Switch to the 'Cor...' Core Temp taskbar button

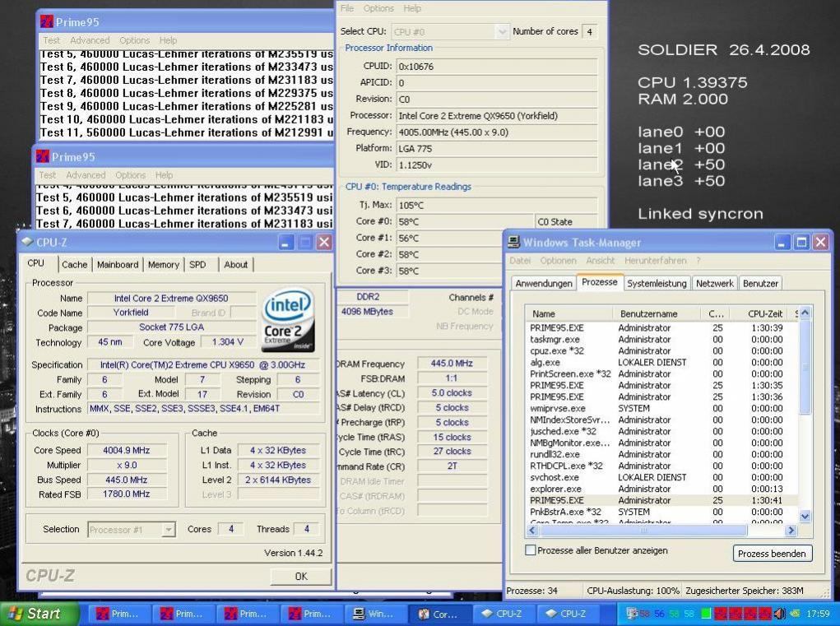(x=440, y=614)
